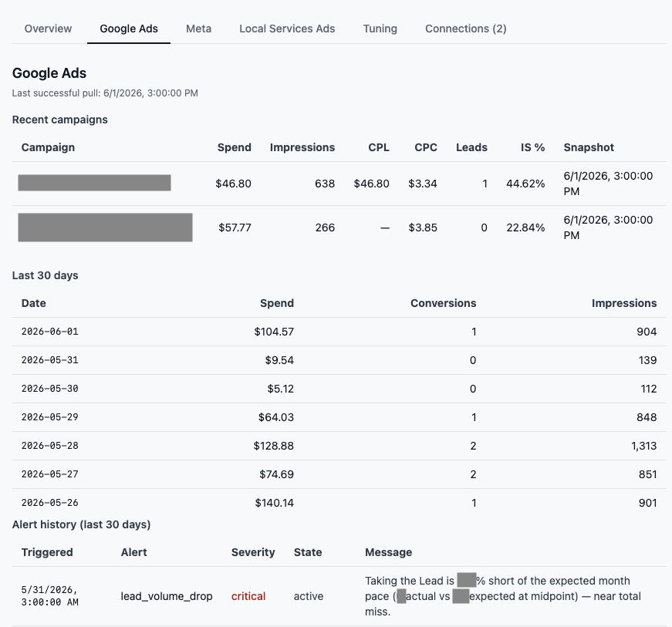Viewport: 672px width, 627px height.
Task: Click the Recent campaigns heading
Action: click(x=60, y=120)
